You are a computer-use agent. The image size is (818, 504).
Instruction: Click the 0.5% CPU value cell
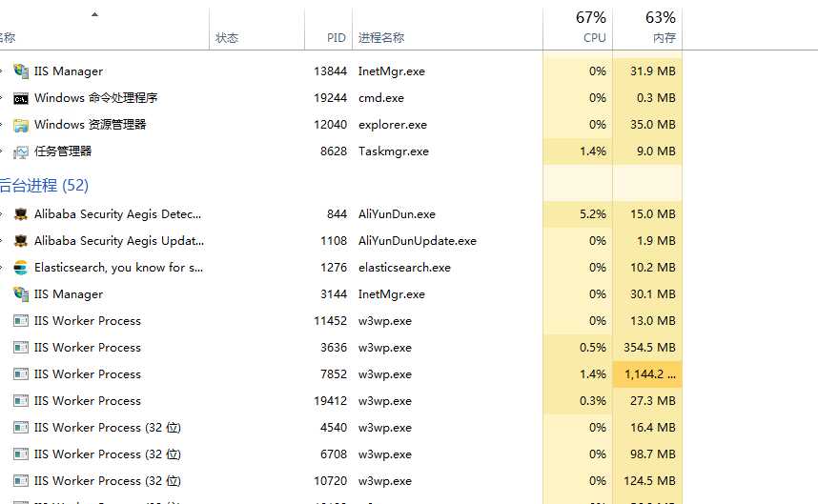(x=593, y=348)
